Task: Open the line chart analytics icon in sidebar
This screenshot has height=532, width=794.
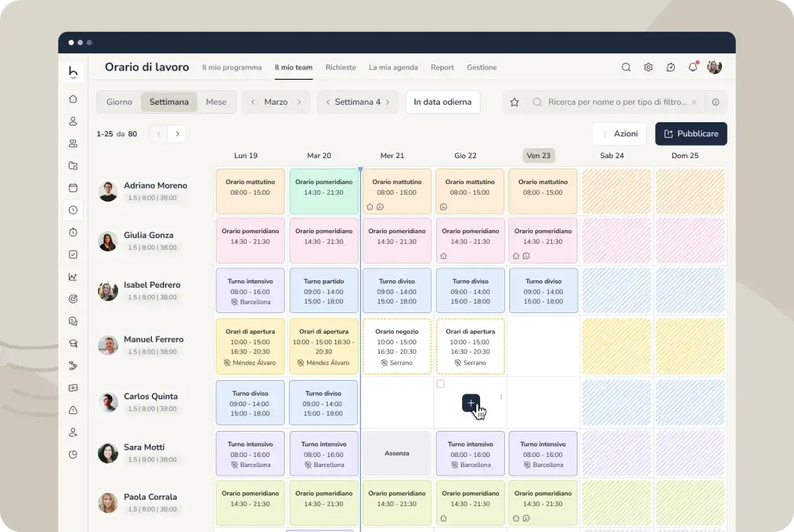Action: (73, 277)
